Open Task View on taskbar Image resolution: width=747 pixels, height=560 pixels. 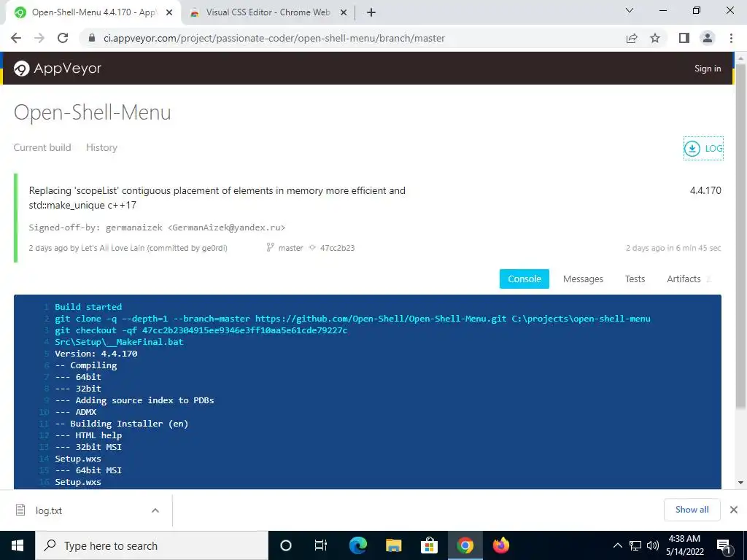pyautogui.click(x=321, y=545)
